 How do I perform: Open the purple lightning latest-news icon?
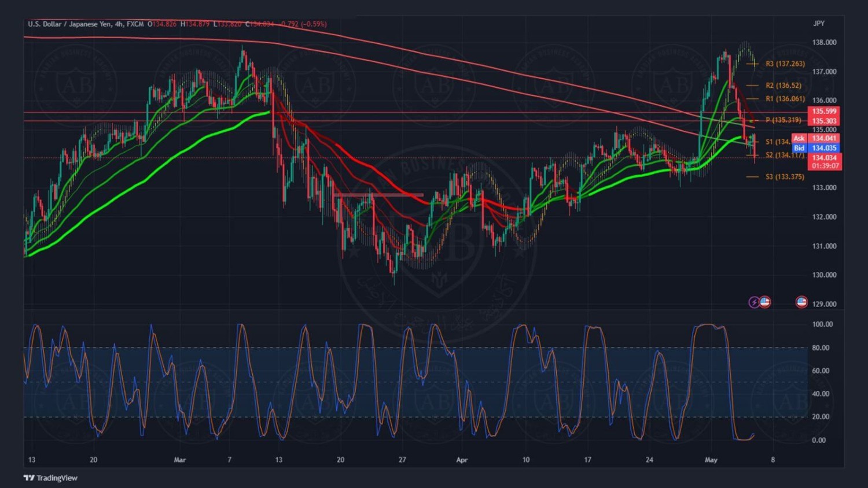point(754,302)
